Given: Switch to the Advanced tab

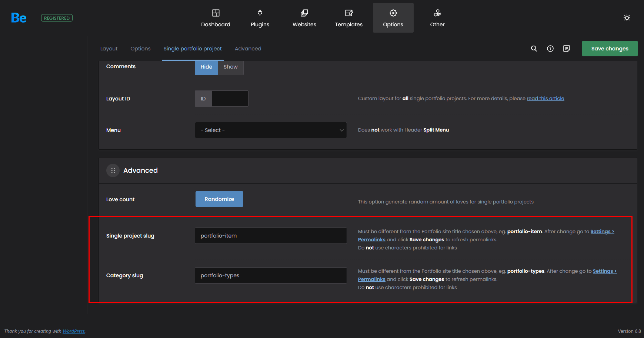Looking at the screenshot, I should [x=248, y=49].
